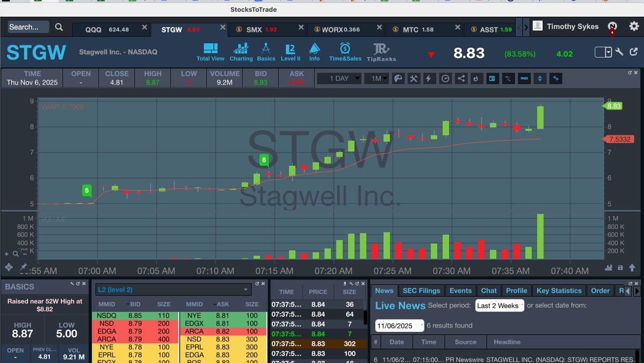Click the share chart icon
The image size is (644, 363).
click(460, 78)
